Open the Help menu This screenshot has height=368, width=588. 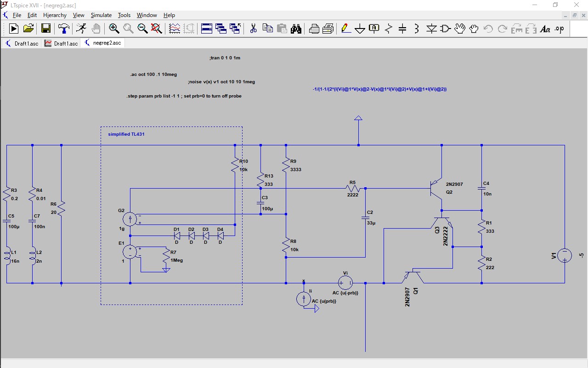pos(169,15)
